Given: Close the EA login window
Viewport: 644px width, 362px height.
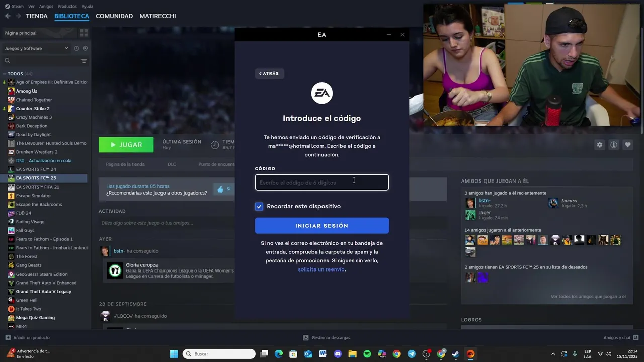Looking at the screenshot, I should click(403, 35).
